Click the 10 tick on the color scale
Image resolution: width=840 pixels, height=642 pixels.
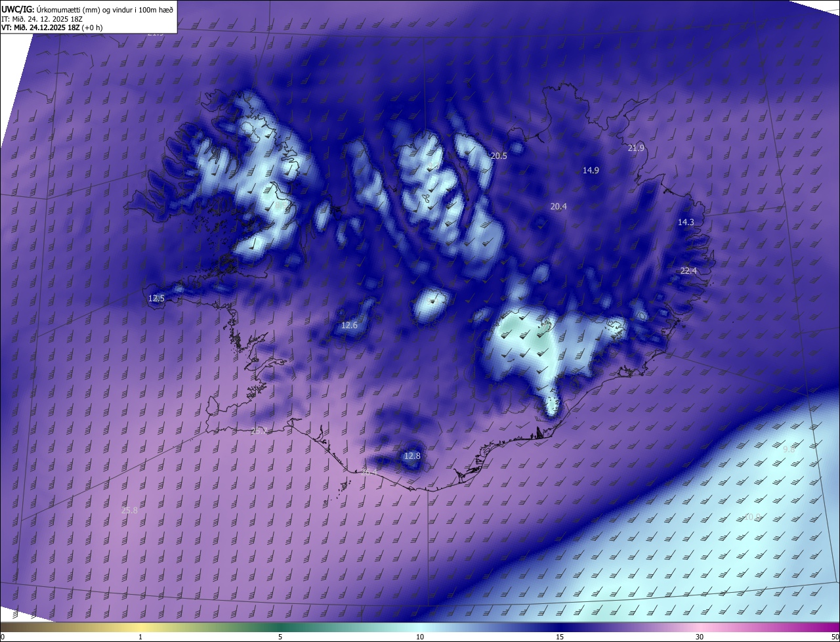[x=420, y=637]
